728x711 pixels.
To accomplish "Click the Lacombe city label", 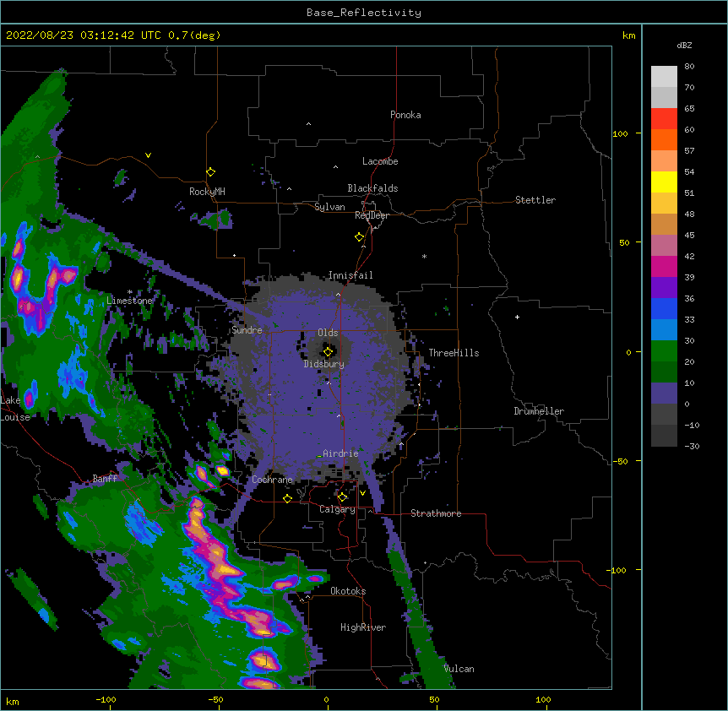I will [x=380, y=161].
